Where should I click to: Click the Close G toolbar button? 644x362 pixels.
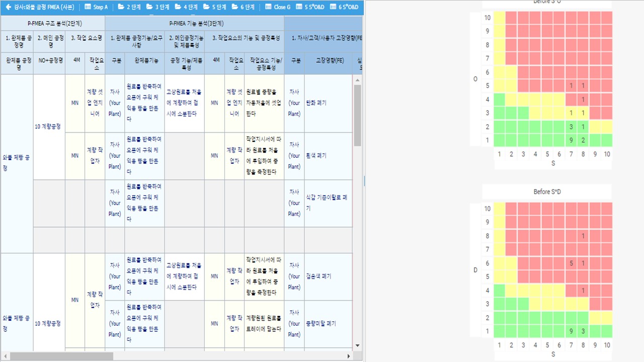[278, 7]
